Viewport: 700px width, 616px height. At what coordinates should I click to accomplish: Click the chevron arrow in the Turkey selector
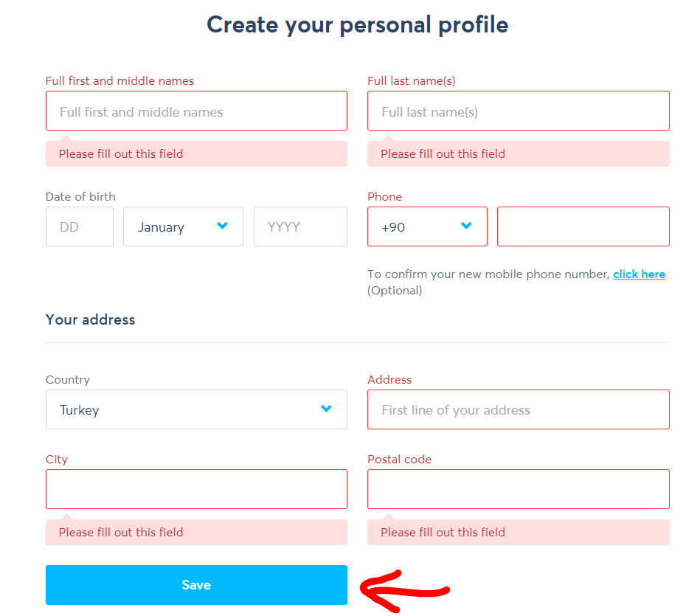(x=326, y=408)
